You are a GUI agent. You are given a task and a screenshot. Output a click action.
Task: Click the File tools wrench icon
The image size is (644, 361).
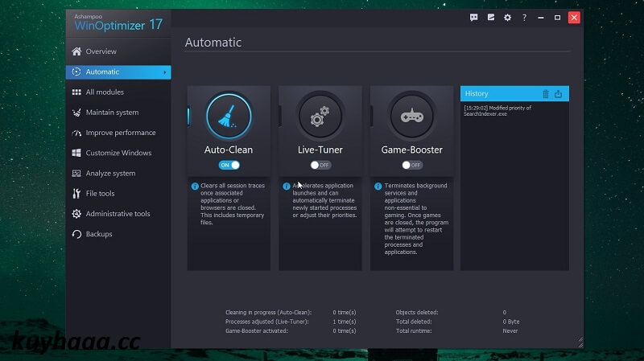click(76, 194)
